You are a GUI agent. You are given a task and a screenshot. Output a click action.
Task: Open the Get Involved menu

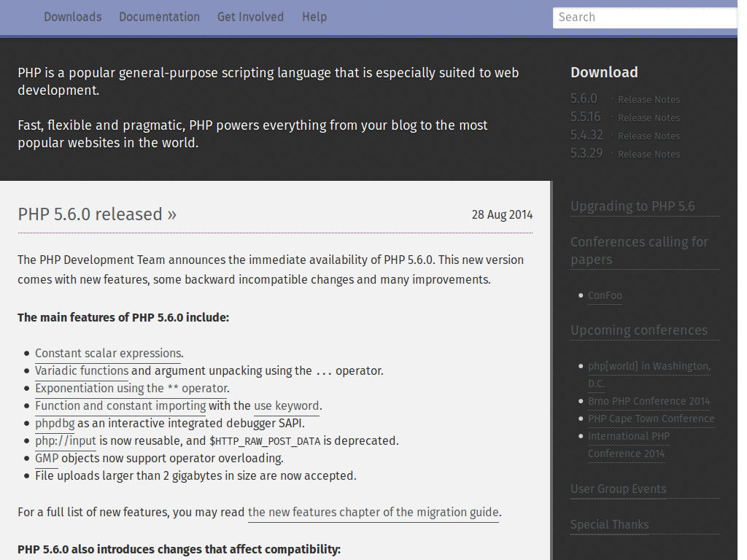(251, 17)
